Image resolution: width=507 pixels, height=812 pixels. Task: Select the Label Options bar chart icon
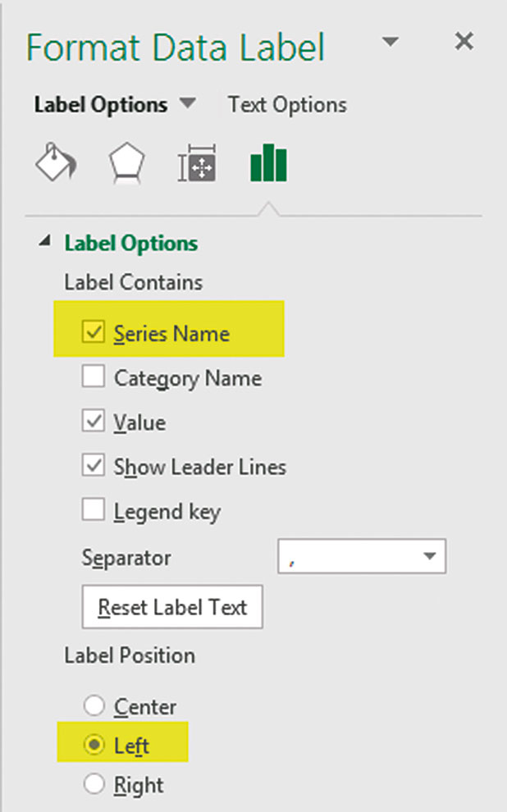[268, 163]
